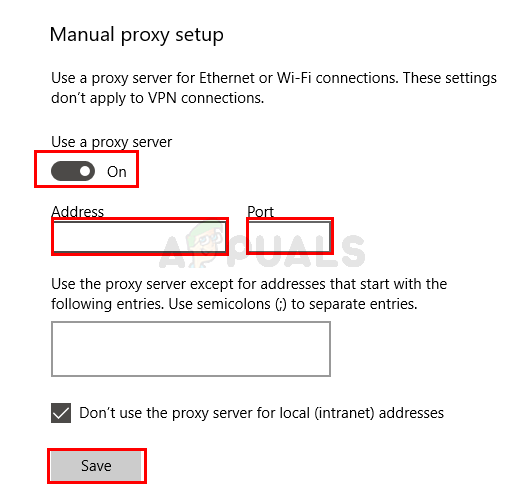Turn off the Use a proxy server switch
The image size is (529, 491).
(x=73, y=171)
